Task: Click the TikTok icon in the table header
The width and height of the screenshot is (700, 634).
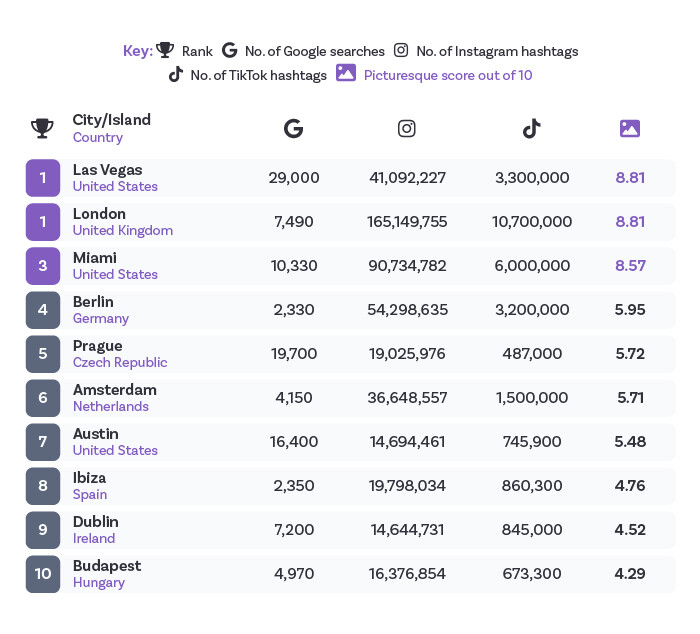Action: (531, 128)
